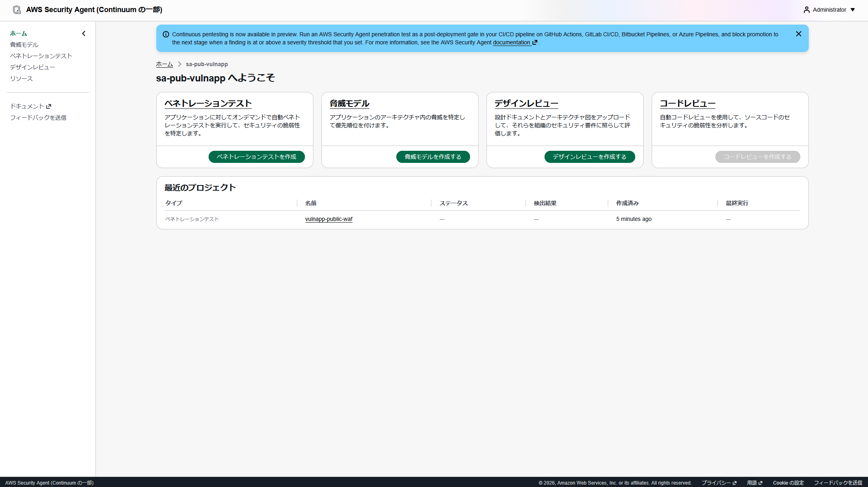868x487 pixels.
Task: Click the 作成済み column header
Action: coord(627,203)
